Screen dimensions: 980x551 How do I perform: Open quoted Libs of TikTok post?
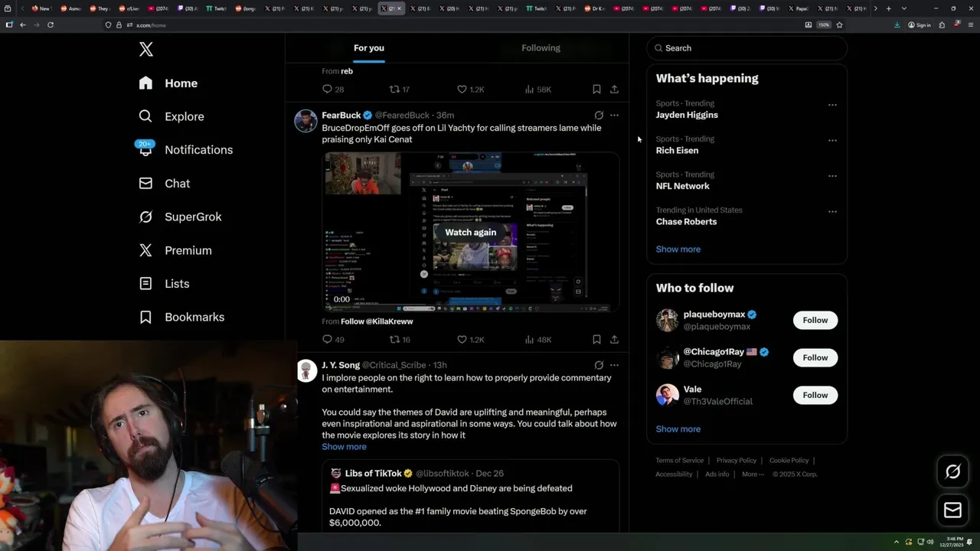[x=470, y=496]
